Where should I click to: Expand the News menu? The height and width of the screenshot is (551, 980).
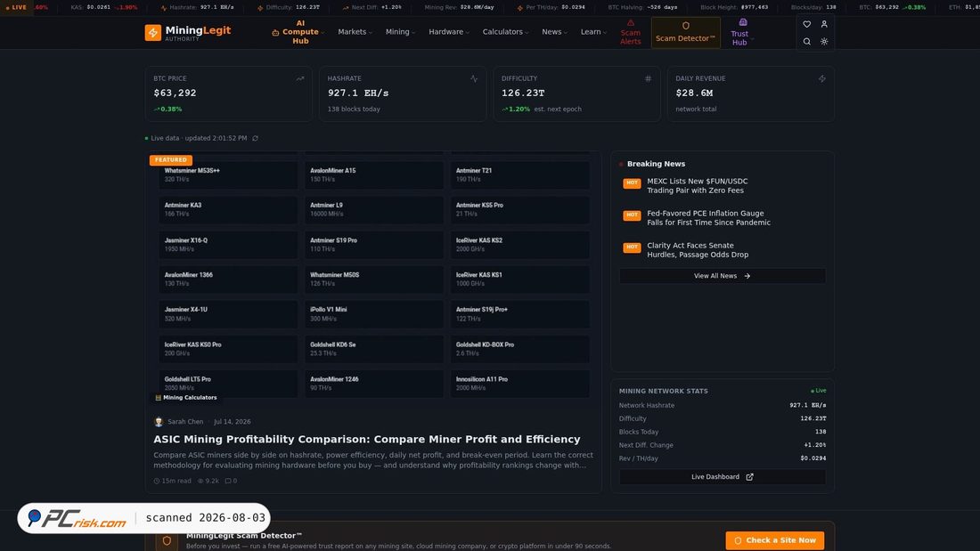click(554, 32)
